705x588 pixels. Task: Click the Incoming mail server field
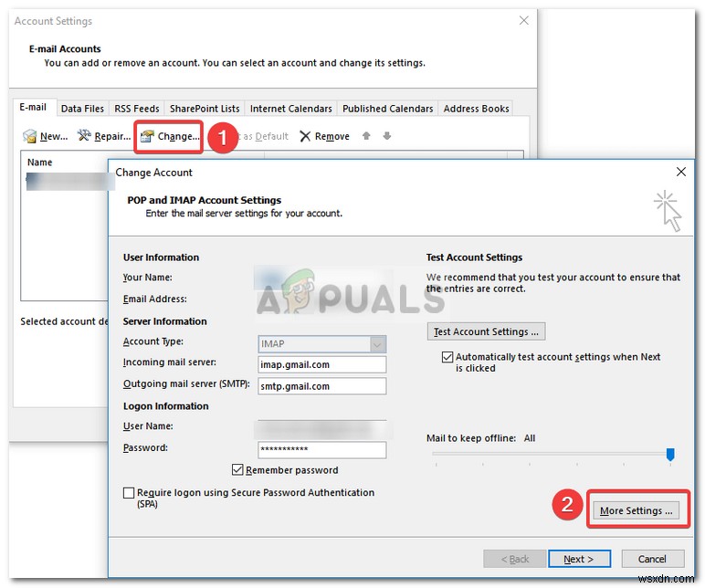coord(322,364)
